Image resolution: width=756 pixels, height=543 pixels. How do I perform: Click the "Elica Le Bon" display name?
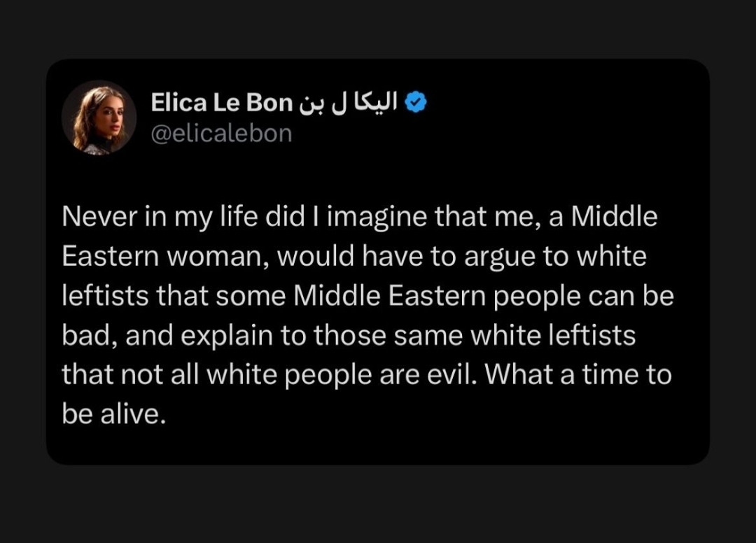(221, 104)
